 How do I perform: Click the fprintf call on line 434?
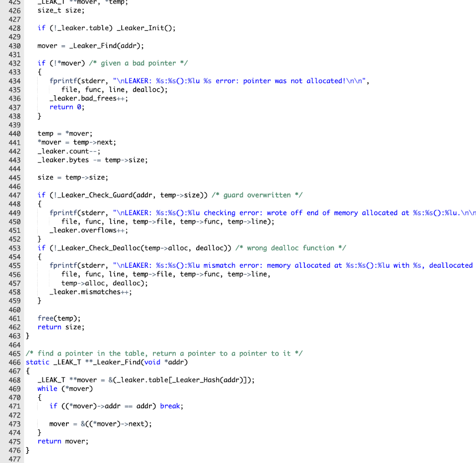(61, 81)
